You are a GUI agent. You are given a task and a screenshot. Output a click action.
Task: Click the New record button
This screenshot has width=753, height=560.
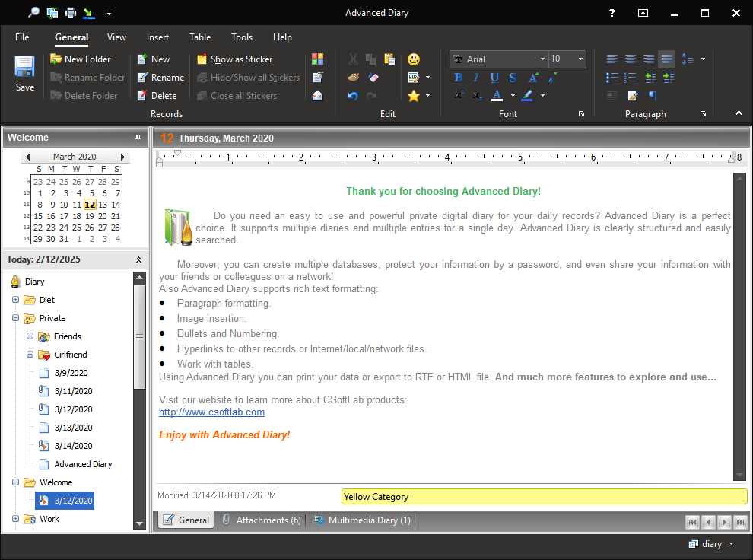tap(154, 59)
